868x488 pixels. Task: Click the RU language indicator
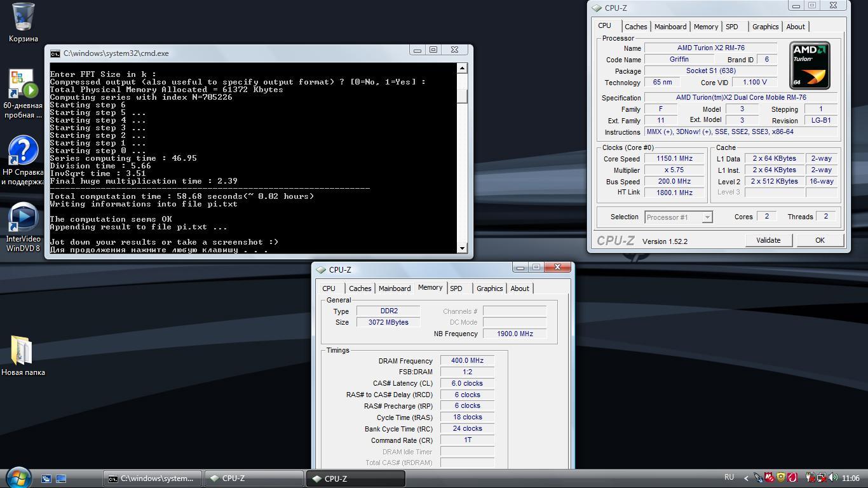pyautogui.click(x=729, y=477)
